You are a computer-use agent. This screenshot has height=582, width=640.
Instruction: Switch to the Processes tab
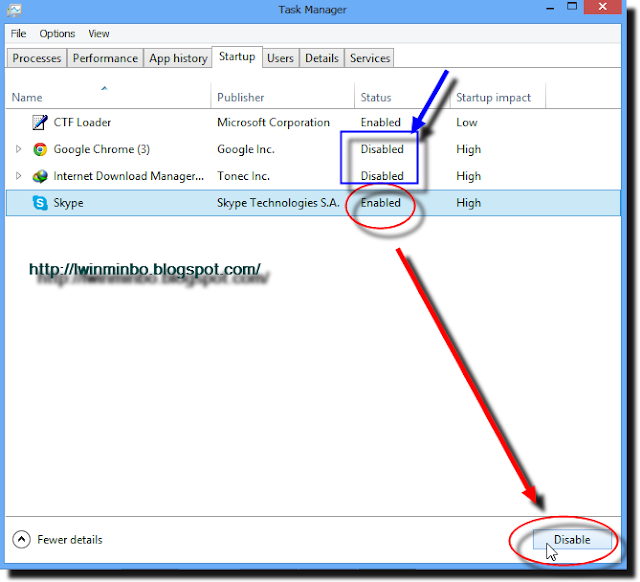[37, 58]
